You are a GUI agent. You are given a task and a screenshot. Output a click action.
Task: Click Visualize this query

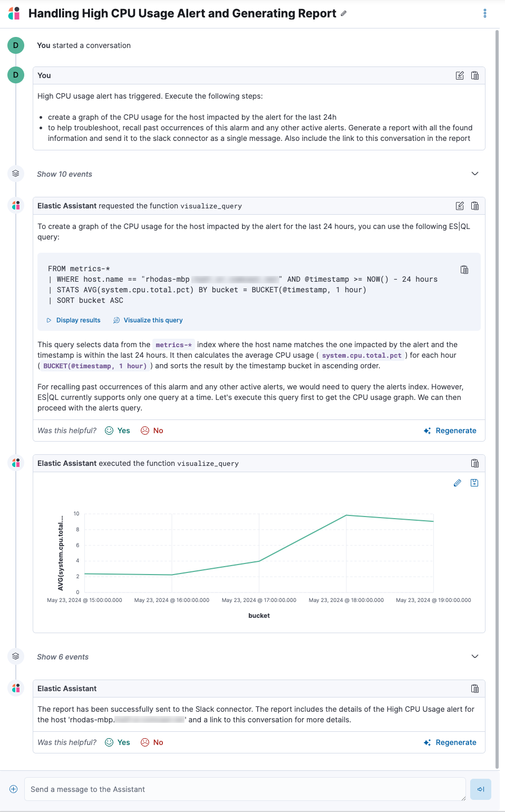pos(153,320)
